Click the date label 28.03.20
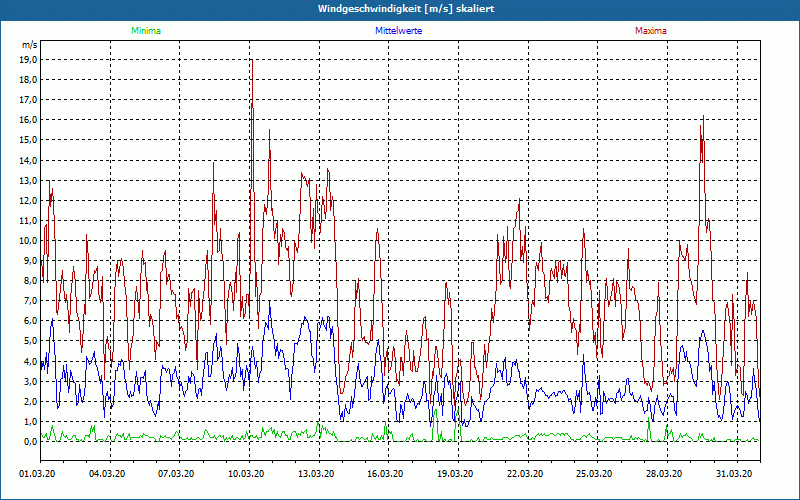The height and width of the screenshot is (500, 800). 664,474
